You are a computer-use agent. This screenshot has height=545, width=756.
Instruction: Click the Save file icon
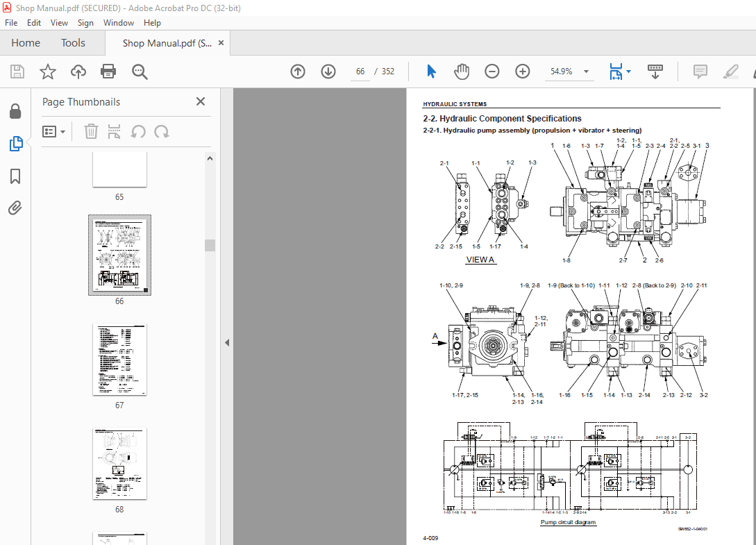17,72
